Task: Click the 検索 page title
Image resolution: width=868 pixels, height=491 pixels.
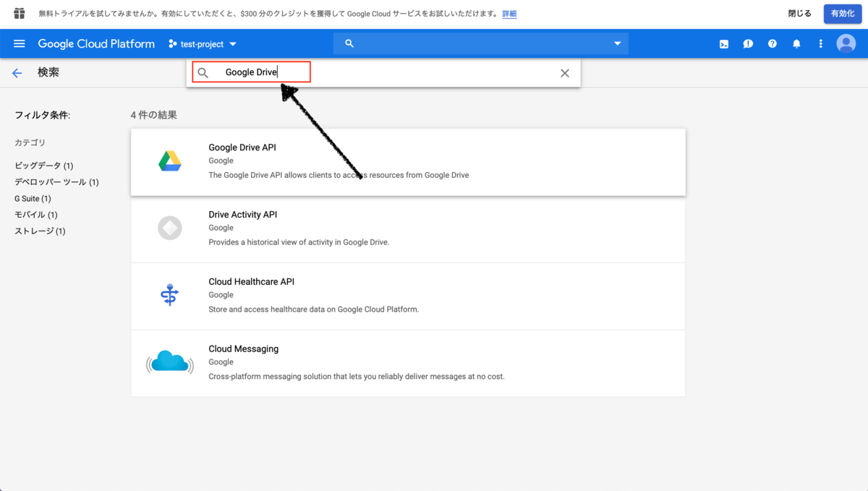Action: click(48, 72)
